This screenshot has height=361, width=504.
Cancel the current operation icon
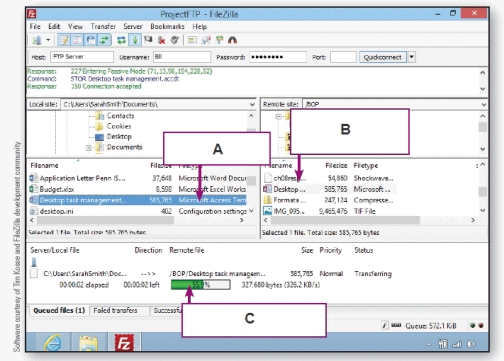pyautogui.click(x=149, y=40)
